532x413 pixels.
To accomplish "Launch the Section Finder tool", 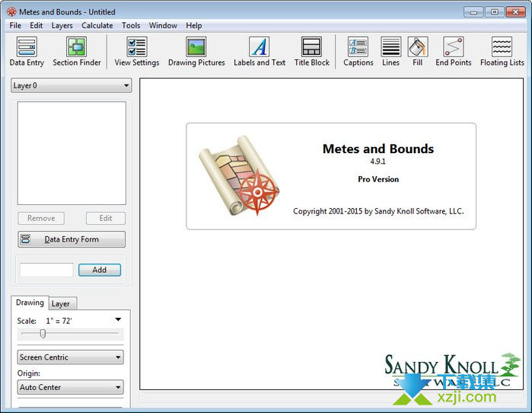I will pos(77,47).
